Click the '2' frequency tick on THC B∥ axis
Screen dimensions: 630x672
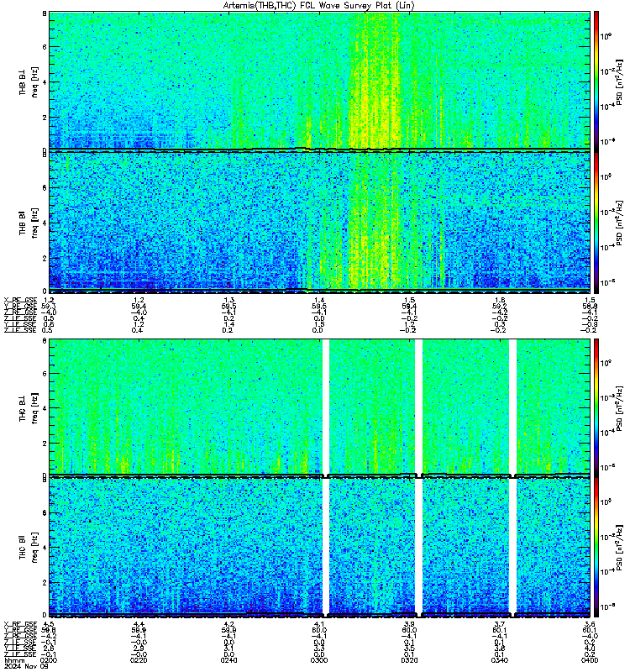point(45,582)
